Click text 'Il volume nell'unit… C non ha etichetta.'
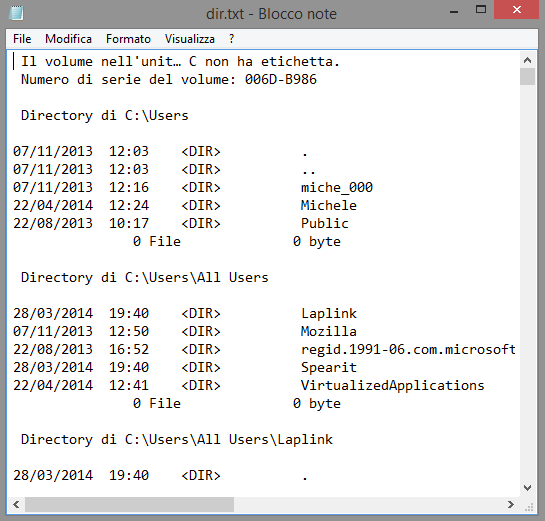The width and height of the screenshot is (545, 521). 180,62
